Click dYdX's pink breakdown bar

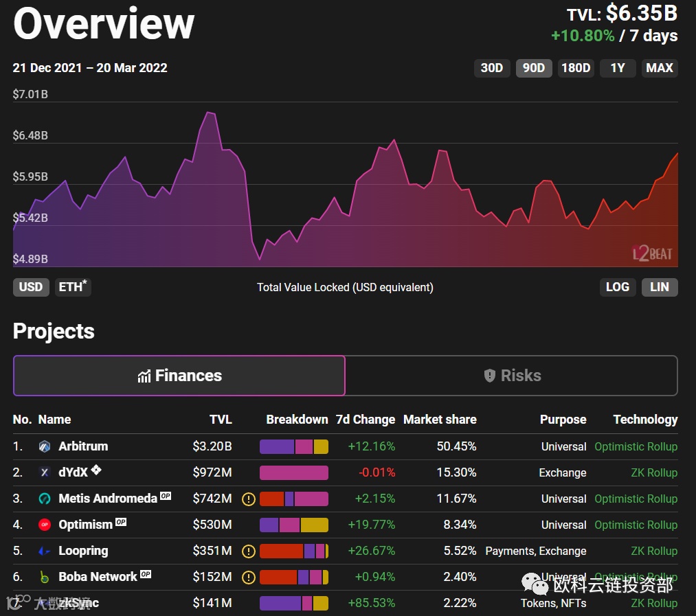tap(294, 472)
